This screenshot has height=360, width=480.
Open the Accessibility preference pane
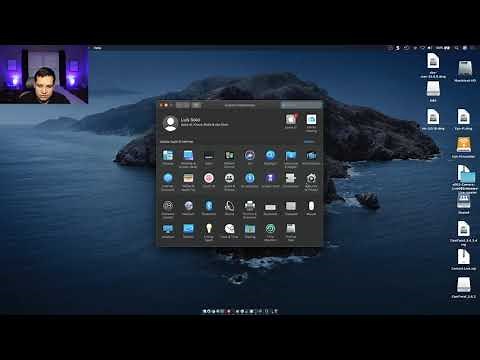click(250, 180)
